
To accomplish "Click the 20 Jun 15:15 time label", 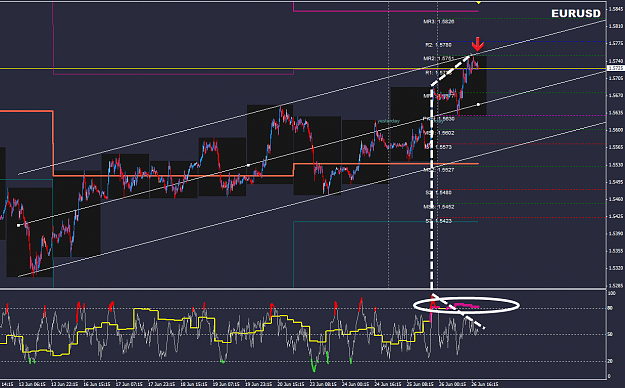I will tap(291, 384).
